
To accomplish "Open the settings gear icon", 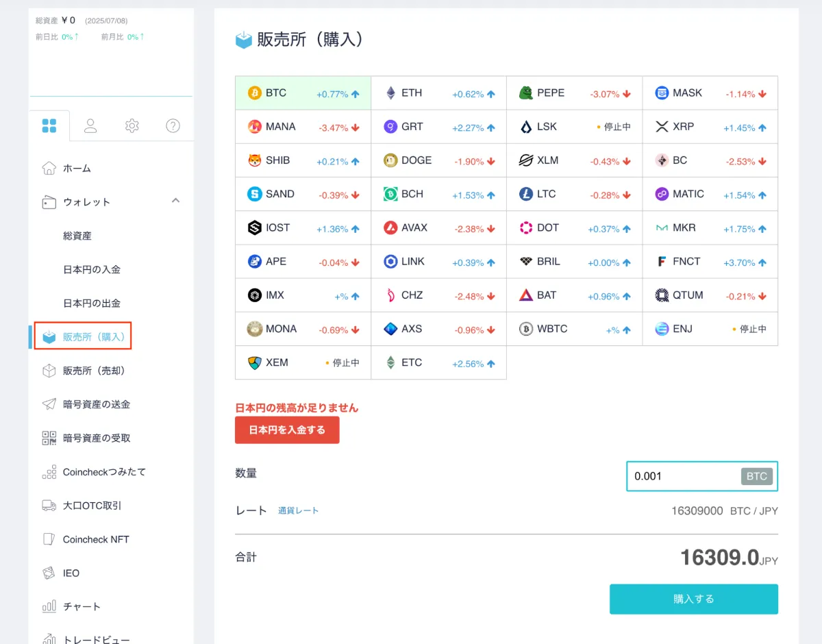I will (x=132, y=126).
